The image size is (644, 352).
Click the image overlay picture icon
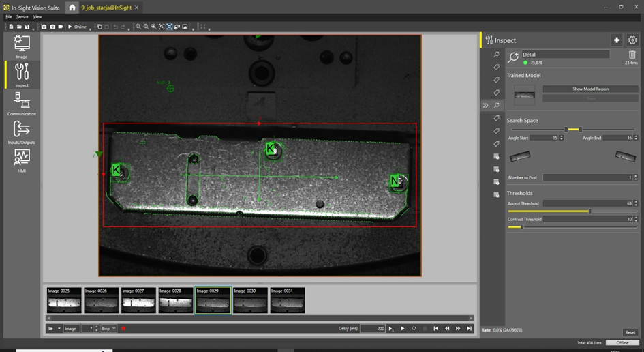tap(185, 27)
